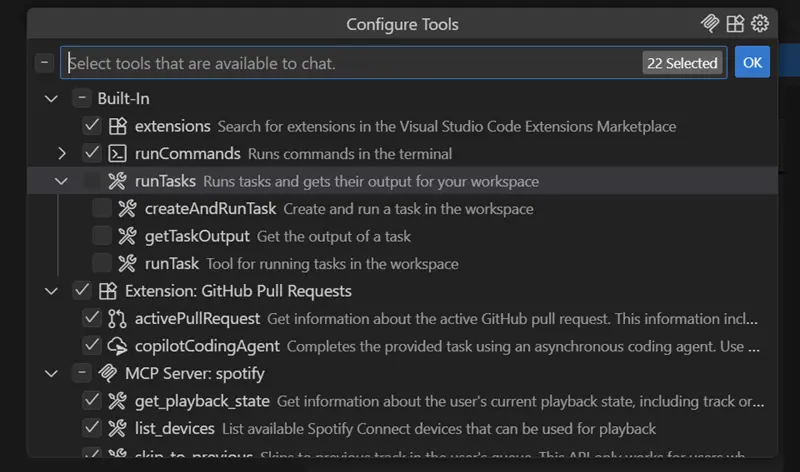Viewport: 800px width, 472px height.
Task: Click the Configure Tools title text
Action: click(402, 24)
